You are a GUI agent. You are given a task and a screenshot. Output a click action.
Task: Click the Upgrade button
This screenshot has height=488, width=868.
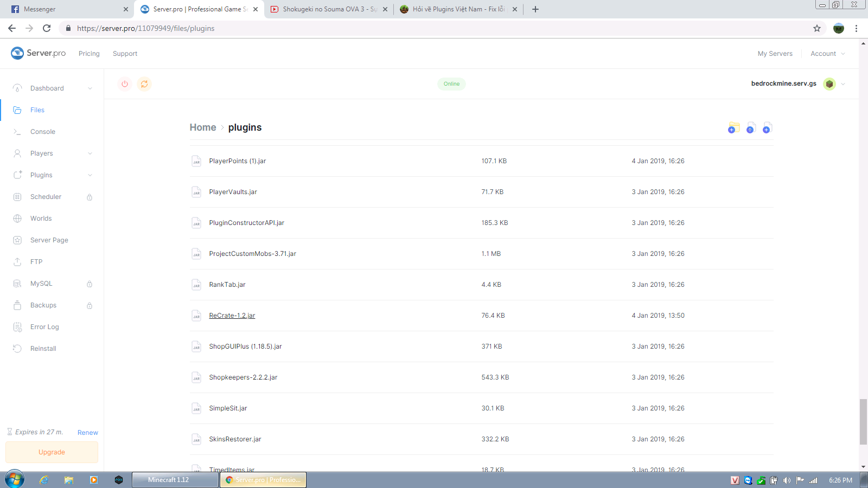tap(52, 452)
